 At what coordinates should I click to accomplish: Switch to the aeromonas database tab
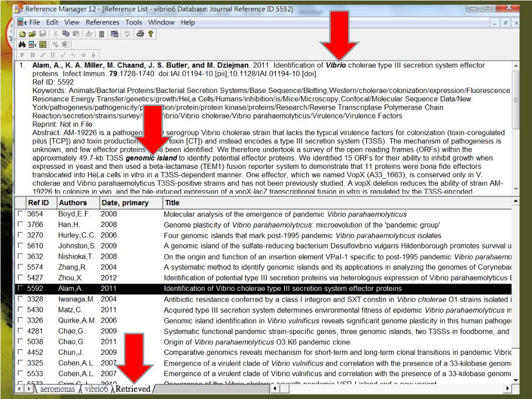[57, 389]
